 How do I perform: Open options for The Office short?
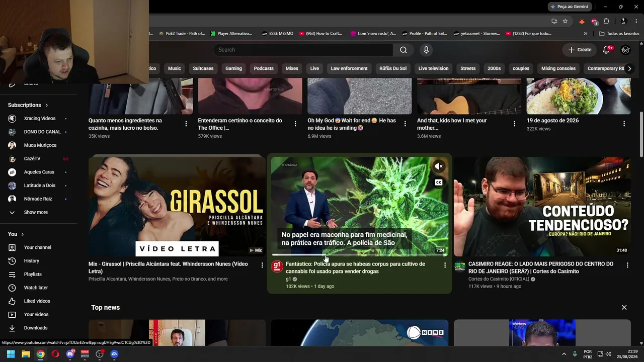click(296, 124)
